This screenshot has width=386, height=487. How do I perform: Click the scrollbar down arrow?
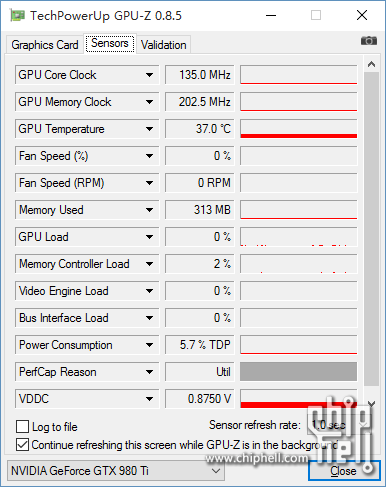coord(371,403)
